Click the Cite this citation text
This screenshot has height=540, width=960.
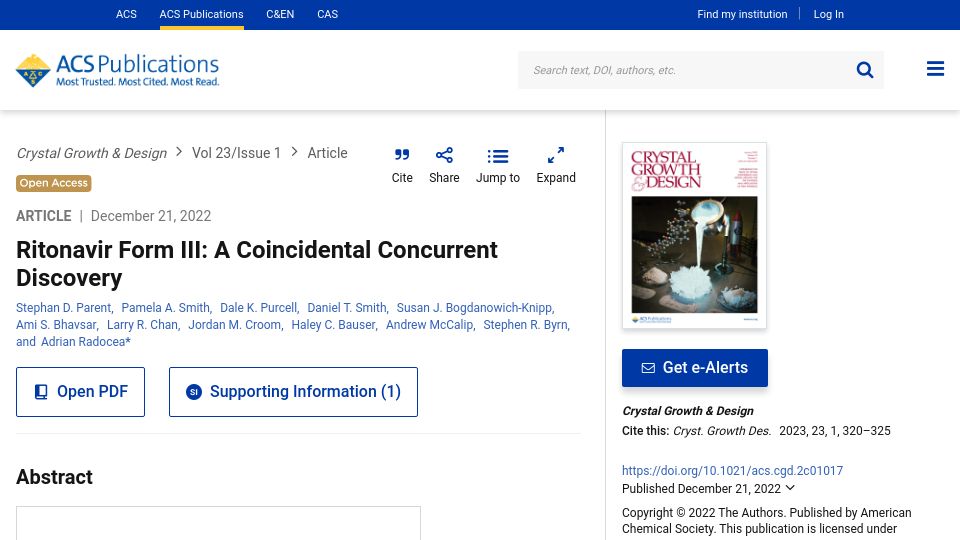click(756, 431)
